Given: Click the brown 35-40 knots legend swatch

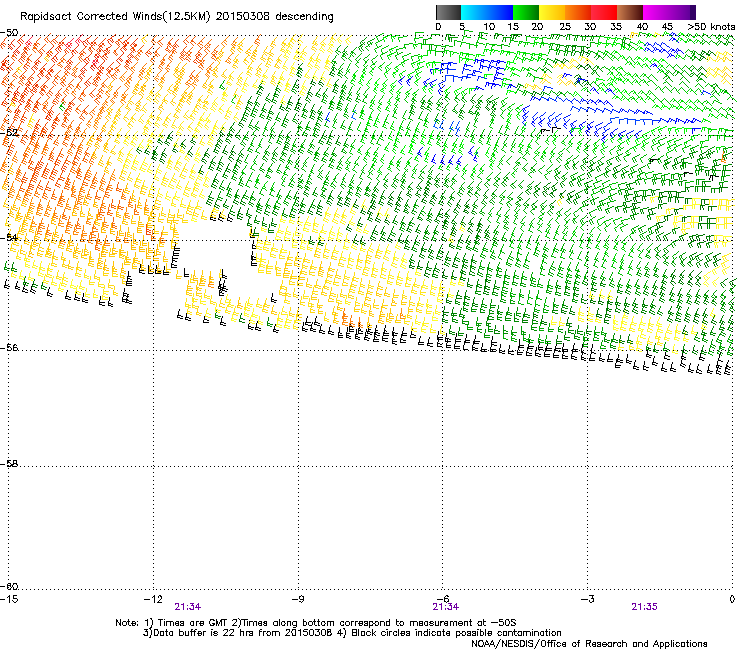Looking at the screenshot, I should pyautogui.click(x=630, y=12).
